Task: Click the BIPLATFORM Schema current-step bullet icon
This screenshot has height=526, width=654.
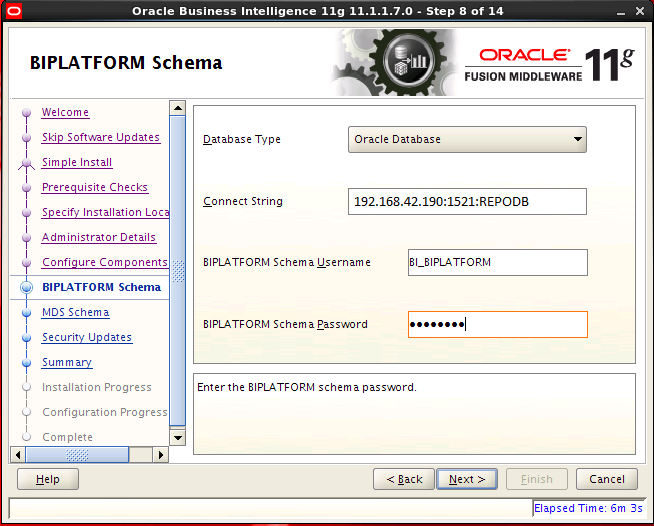Action: pos(27,287)
